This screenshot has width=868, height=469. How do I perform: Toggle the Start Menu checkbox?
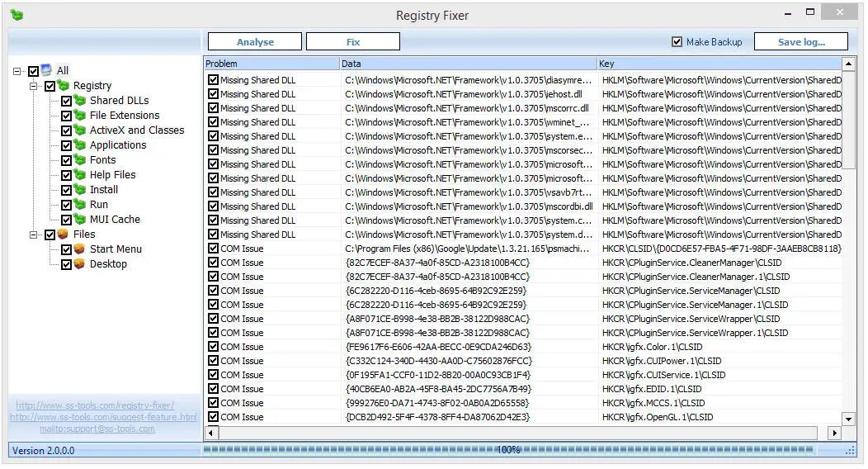pos(67,249)
